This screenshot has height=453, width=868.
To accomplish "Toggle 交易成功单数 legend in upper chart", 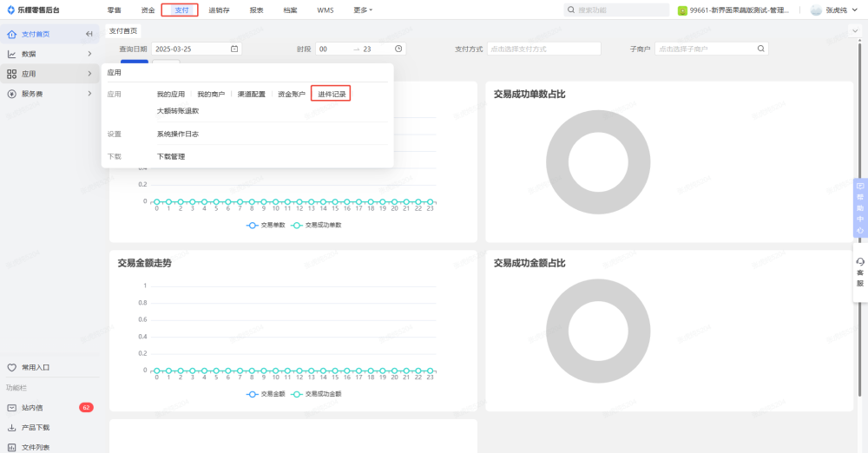I will 316,226.
